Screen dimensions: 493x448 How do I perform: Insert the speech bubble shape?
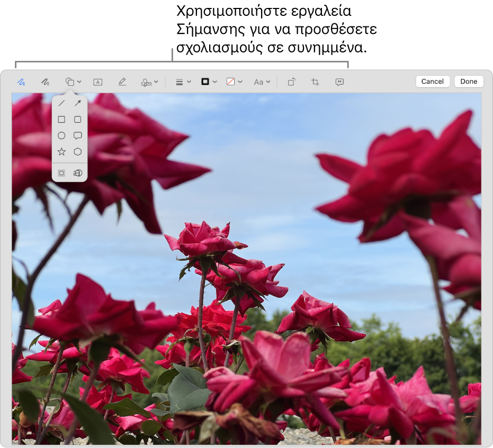click(78, 136)
